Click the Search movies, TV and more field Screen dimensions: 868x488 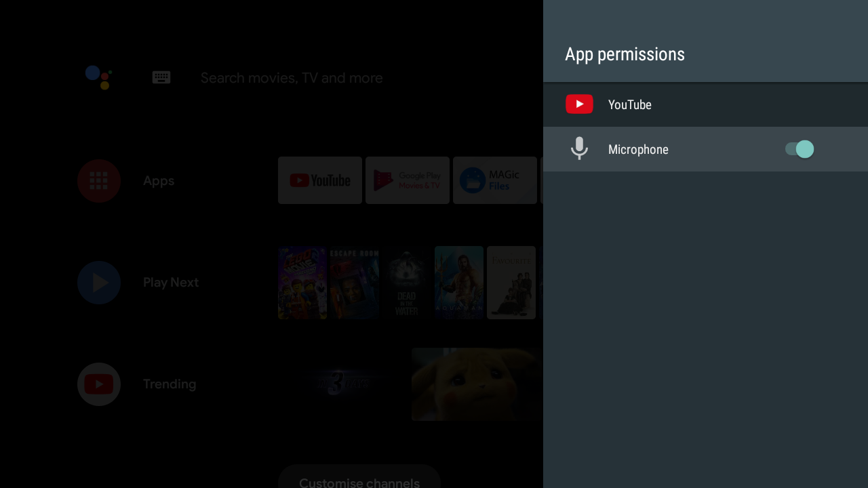pyautogui.click(x=292, y=78)
